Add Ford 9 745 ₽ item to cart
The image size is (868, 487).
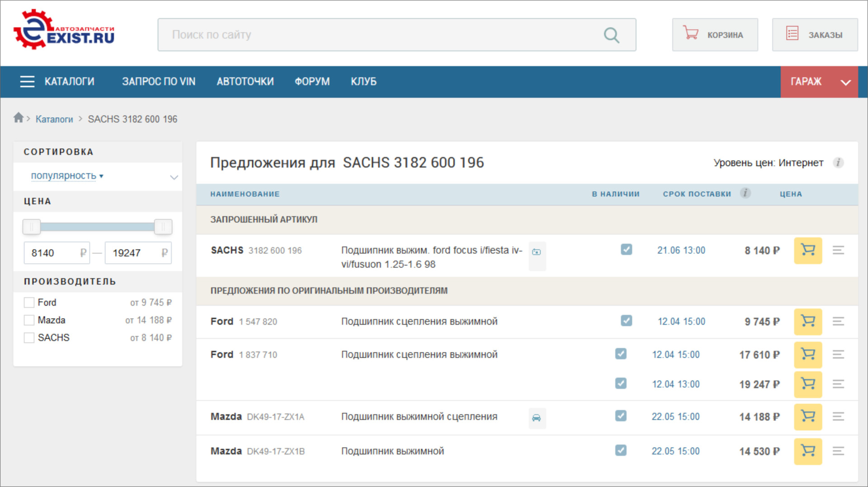808,322
